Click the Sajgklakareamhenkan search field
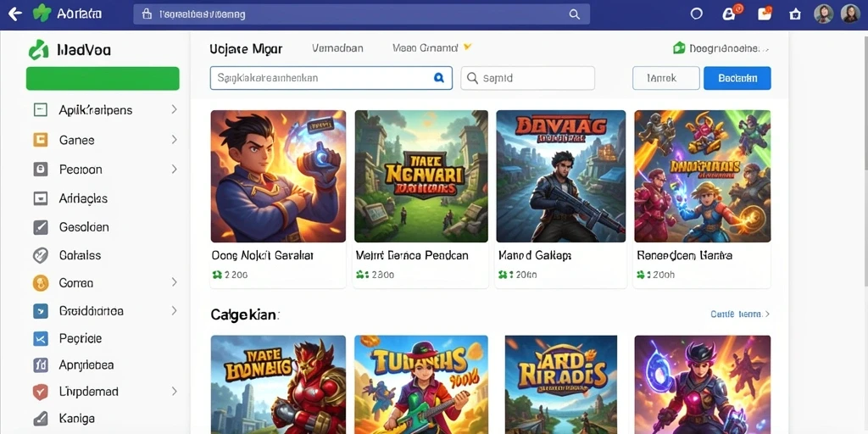The height and width of the screenshot is (434, 868). point(331,78)
